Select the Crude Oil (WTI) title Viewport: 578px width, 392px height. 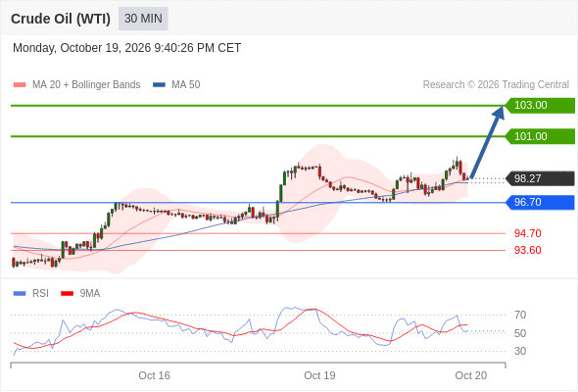tap(61, 19)
